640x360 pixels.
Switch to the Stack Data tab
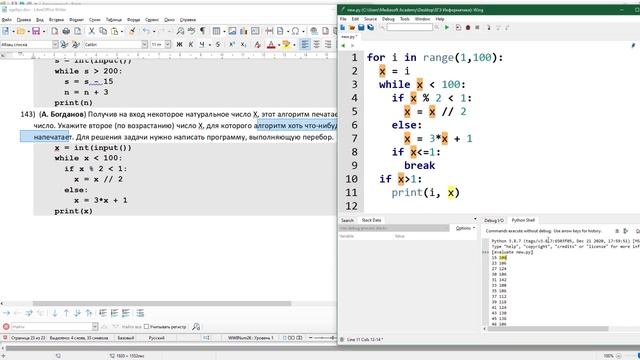tap(371, 220)
